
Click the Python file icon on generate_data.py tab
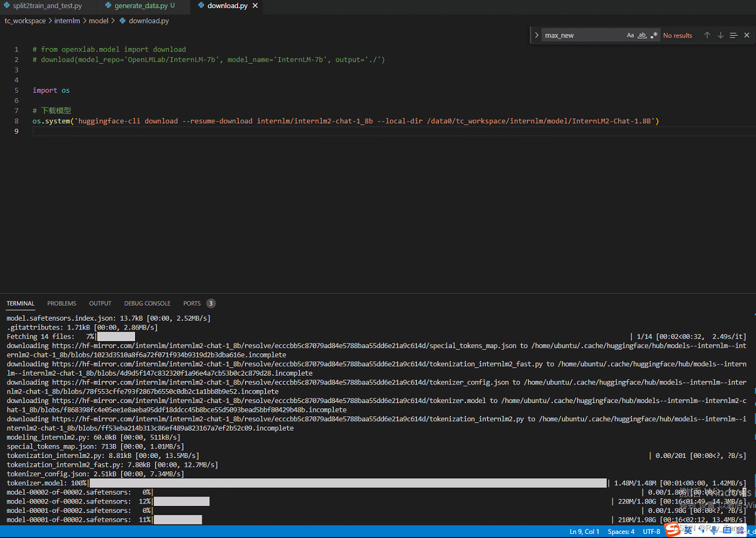click(x=109, y=6)
